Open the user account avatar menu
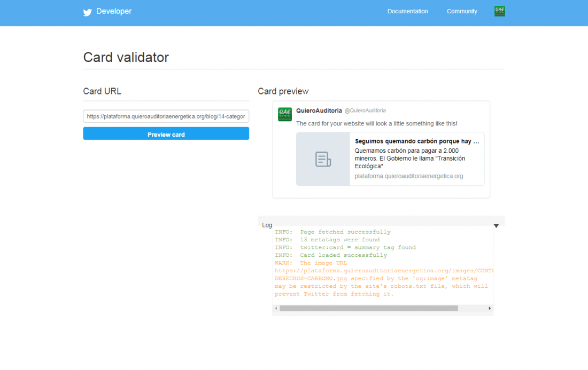588x370 pixels. click(499, 11)
